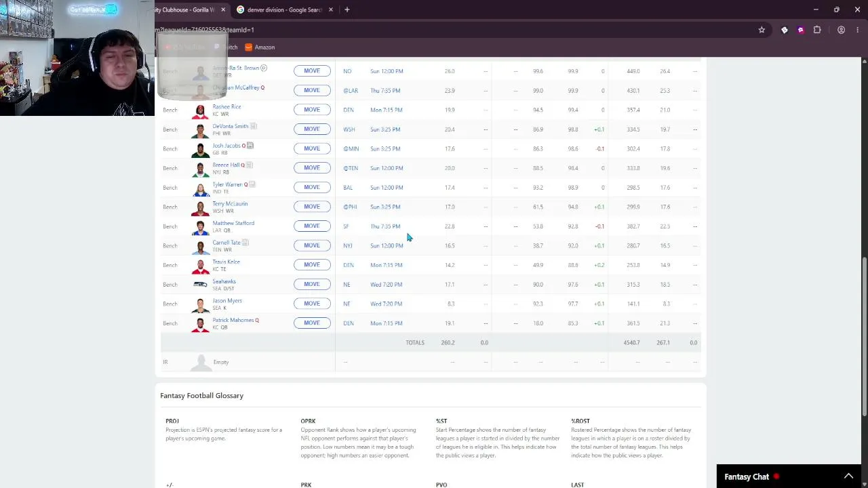Image resolution: width=868 pixels, height=488 pixels.
Task: Click Move for Josh Jacobs
Action: coord(312,148)
